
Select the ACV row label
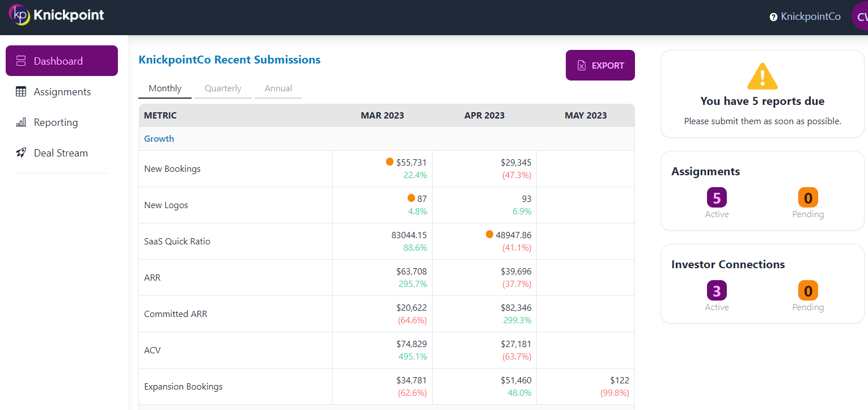(x=153, y=350)
